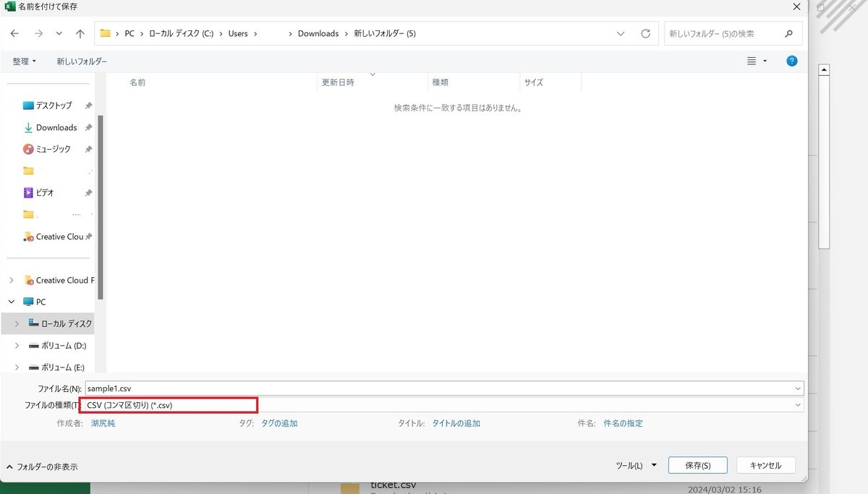
Task: Select Downloads in quick access
Action: pyautogui.click(x=56, y=127)
